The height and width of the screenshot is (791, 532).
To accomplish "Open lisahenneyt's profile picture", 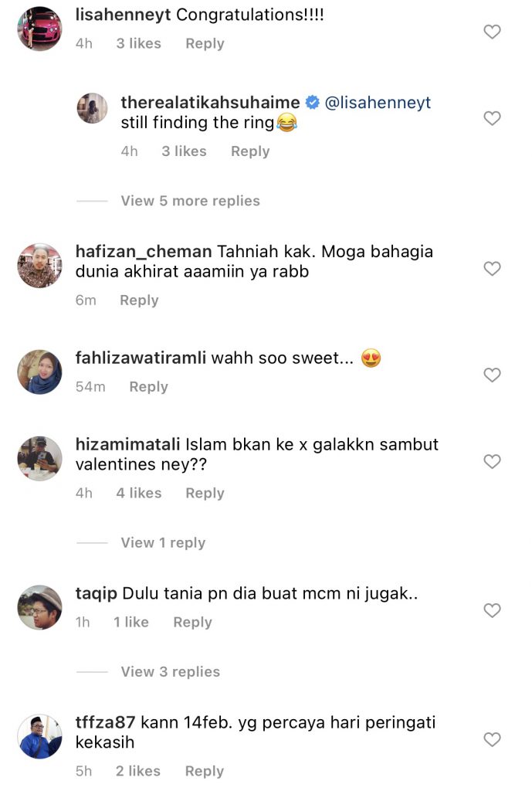I will [x=39, y=29].
